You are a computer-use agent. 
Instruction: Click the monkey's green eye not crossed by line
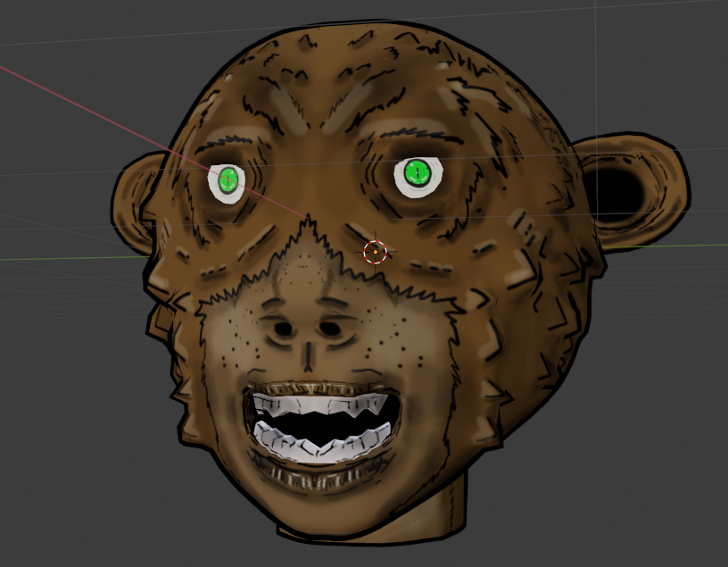[417, 172]
